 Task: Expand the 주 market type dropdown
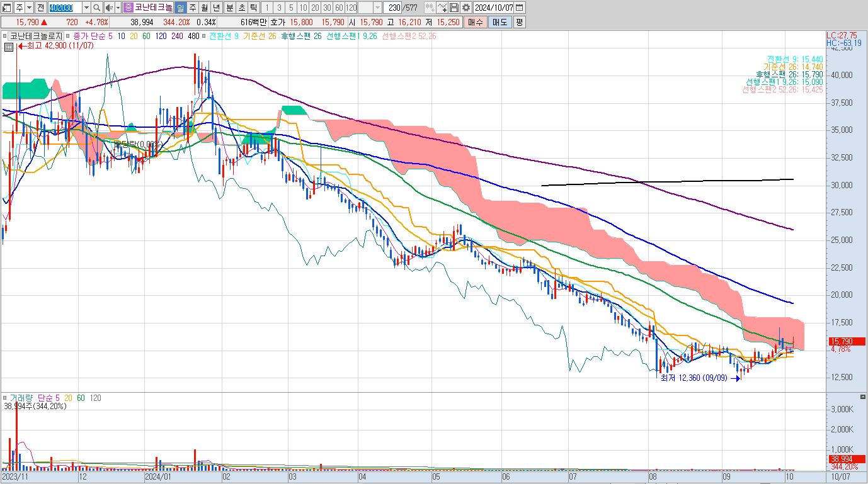point(29,8)
